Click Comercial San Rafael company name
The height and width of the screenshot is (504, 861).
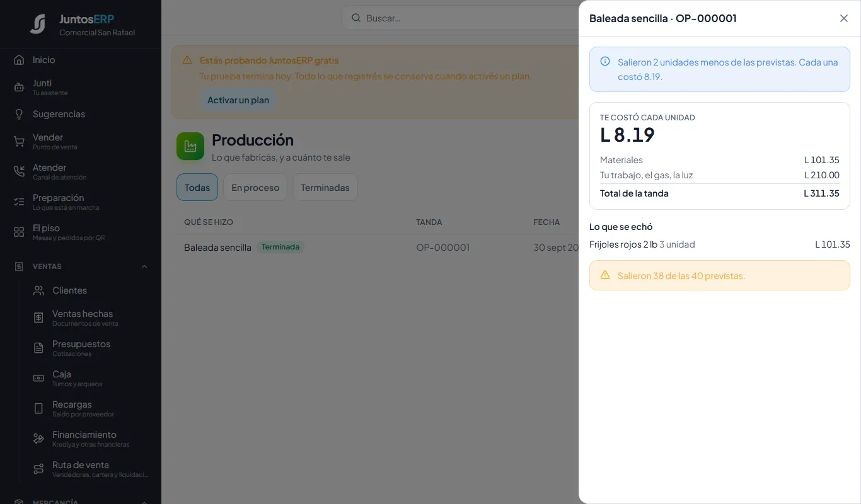(x=97, y=33)
